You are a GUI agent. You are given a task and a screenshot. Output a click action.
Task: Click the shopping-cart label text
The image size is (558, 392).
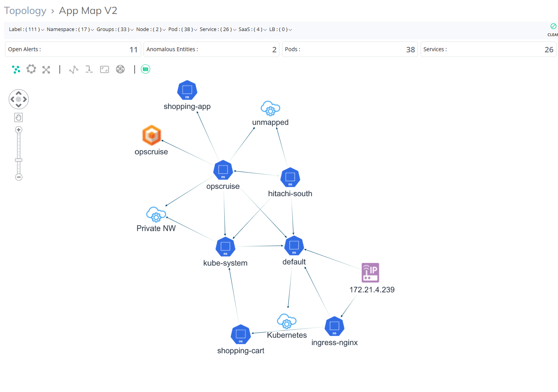[x=241, y=351]
